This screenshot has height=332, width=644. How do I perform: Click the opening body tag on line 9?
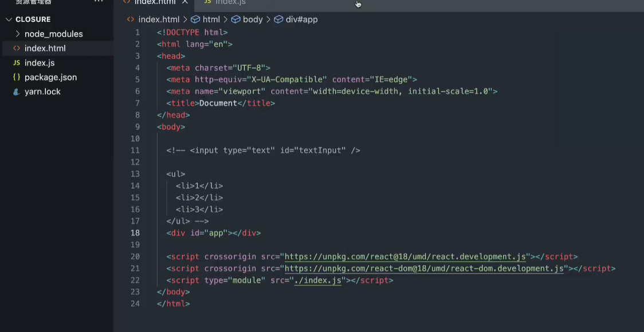point(171,127)
